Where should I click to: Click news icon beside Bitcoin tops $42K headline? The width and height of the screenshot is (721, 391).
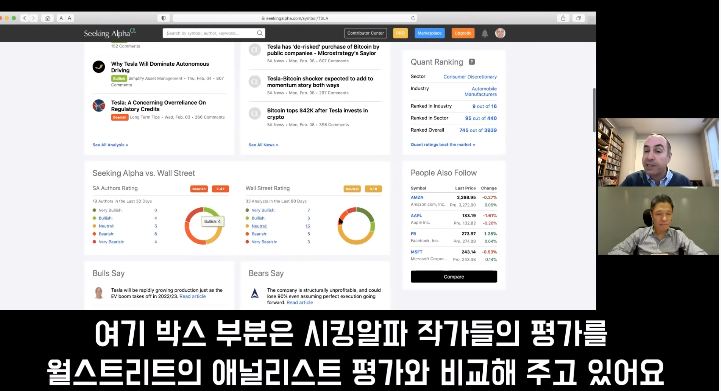tap(255, 113)
